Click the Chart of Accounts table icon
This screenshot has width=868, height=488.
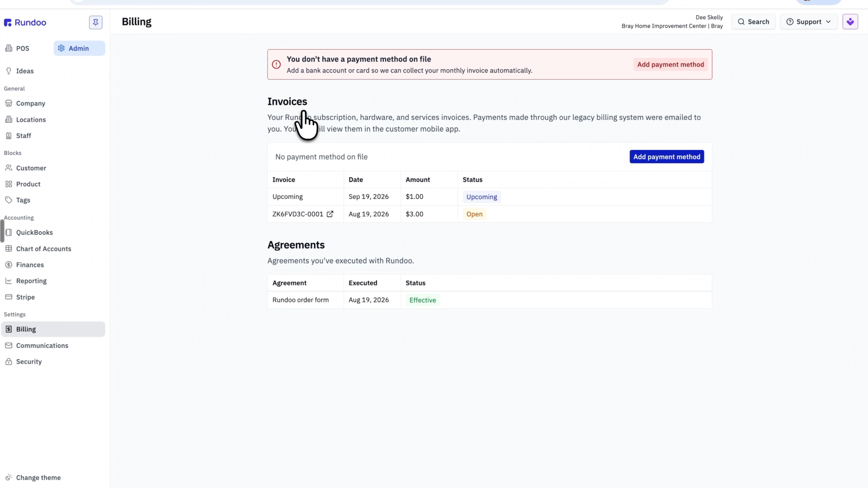(9, 249)
